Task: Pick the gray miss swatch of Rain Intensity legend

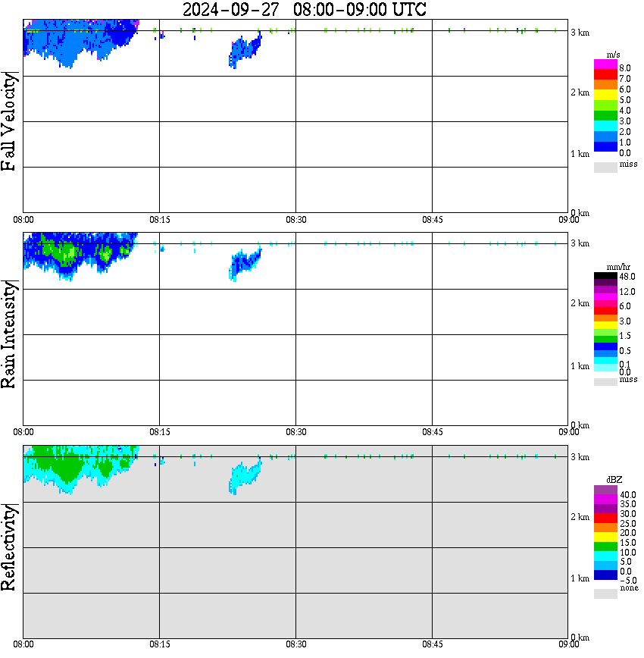Action: 605,382
